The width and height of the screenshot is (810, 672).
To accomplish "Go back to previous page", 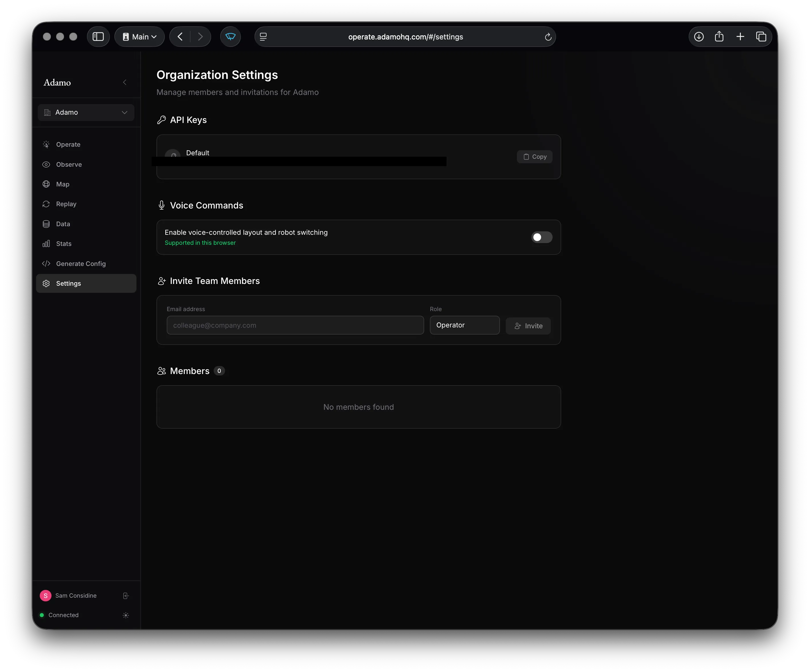I will click(x=180, y=37).
